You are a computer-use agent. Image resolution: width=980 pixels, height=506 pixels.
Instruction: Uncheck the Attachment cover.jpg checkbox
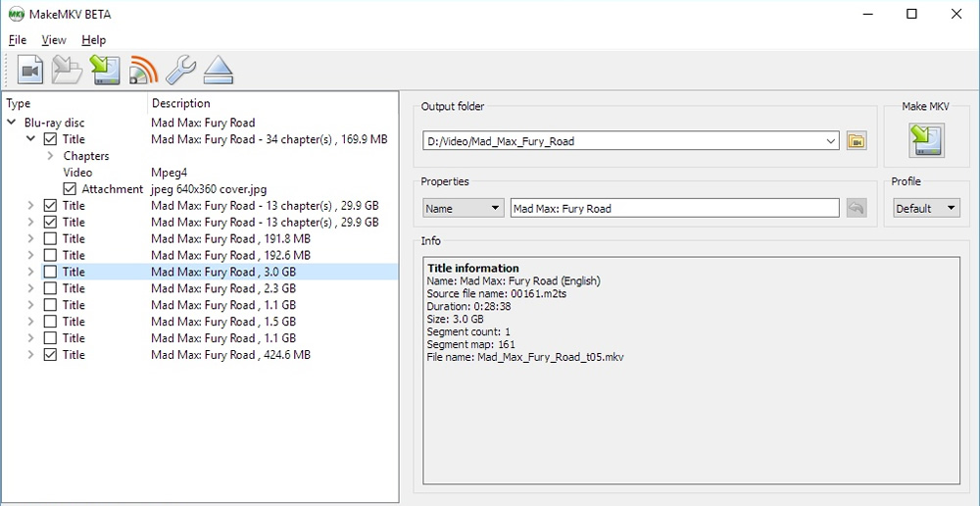[70, 189]
